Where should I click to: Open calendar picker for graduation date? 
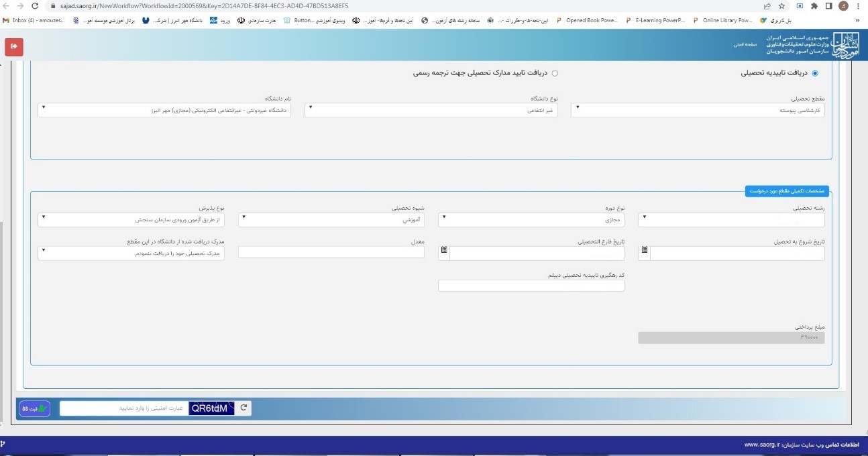pos(444,251)
